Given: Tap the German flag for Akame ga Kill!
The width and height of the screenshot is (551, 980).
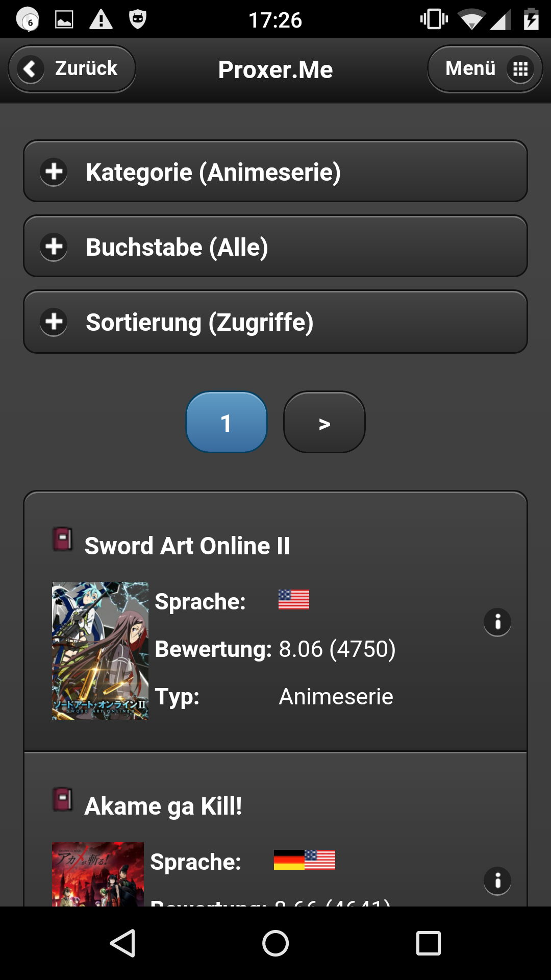Looking at the screenshot, I should pyautogui.click(x=289, y=860).
